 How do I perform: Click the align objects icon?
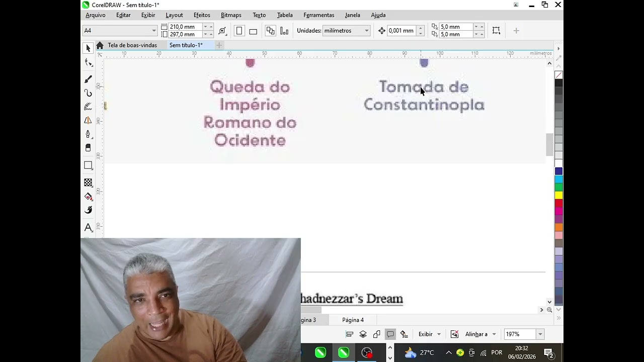(x=349, y=334)
